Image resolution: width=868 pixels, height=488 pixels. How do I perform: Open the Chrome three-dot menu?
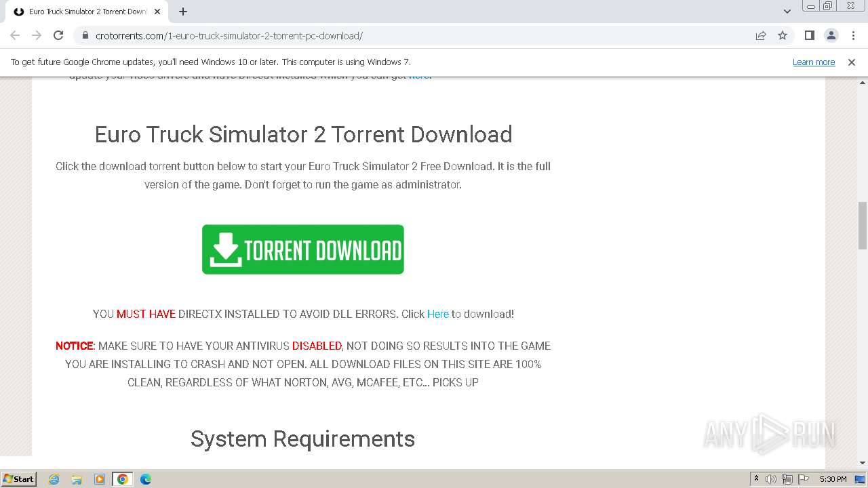pyautogui.click(x=853, y=35)
